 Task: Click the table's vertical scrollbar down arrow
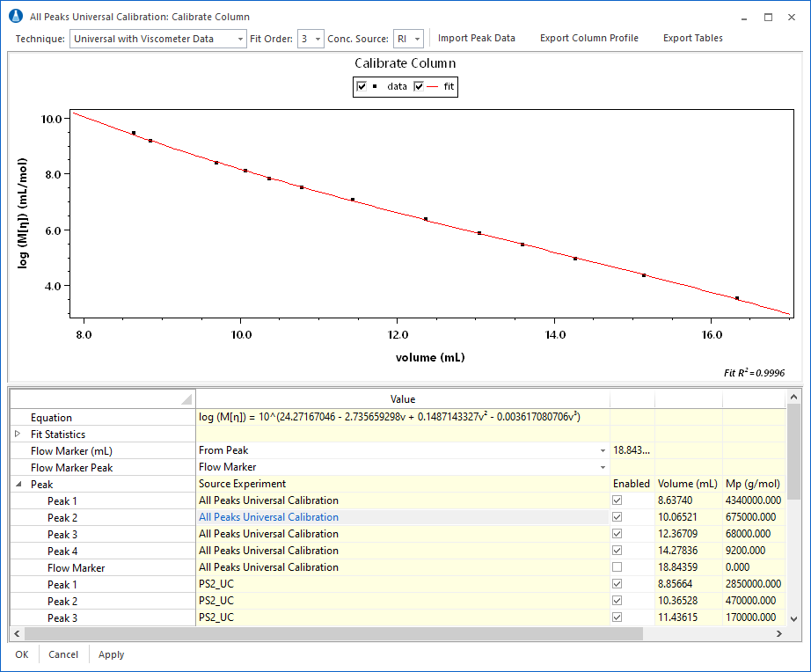tap(795, 618)
